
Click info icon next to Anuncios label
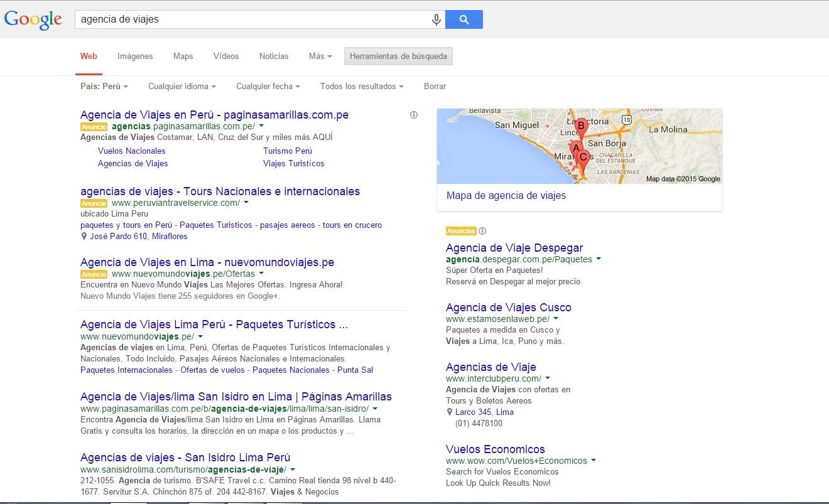(x=482, y=231)
